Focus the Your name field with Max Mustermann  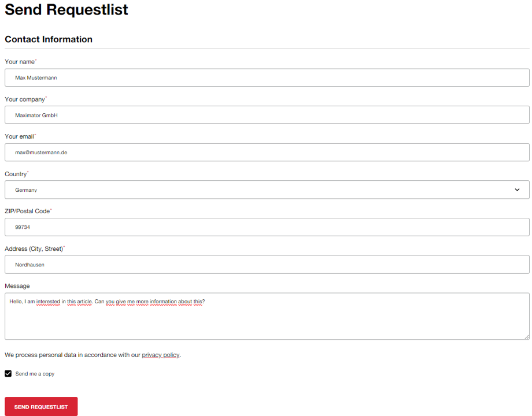click(x=267, y=77)
